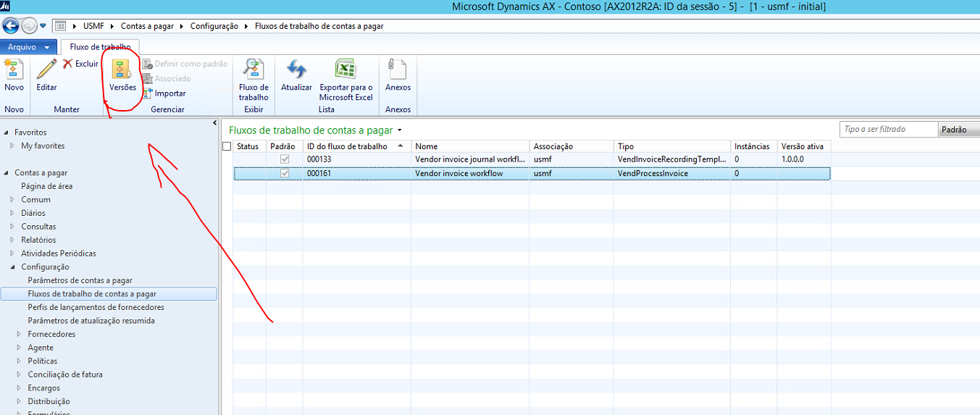
Task: Select Vendor invoice workflow name cell
Action: pyautogui.click(x=470, y=173)
